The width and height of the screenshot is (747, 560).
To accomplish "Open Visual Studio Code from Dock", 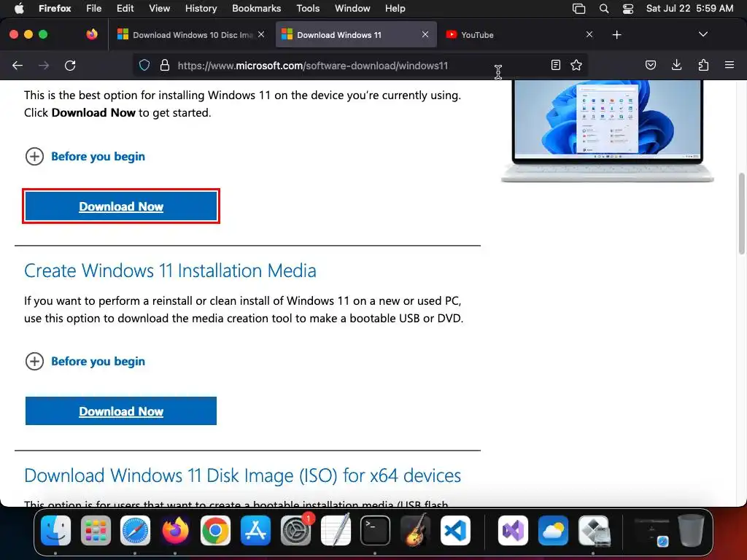I will (x=455, y=530).
